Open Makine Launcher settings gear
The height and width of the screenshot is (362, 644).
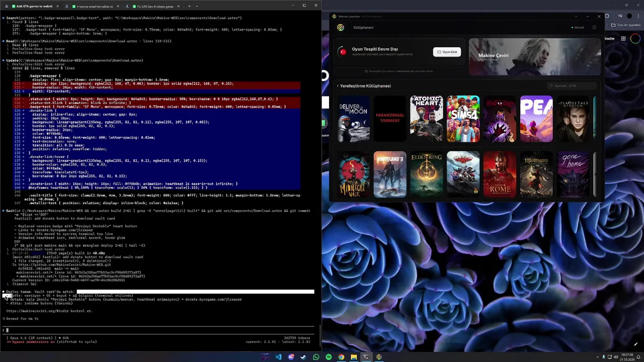click(x=594, y=27)
